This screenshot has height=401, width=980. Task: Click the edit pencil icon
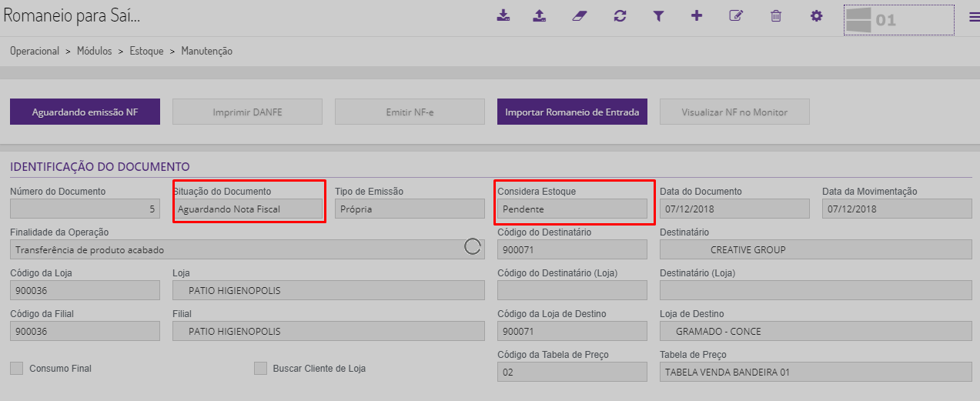pos(736,15)
